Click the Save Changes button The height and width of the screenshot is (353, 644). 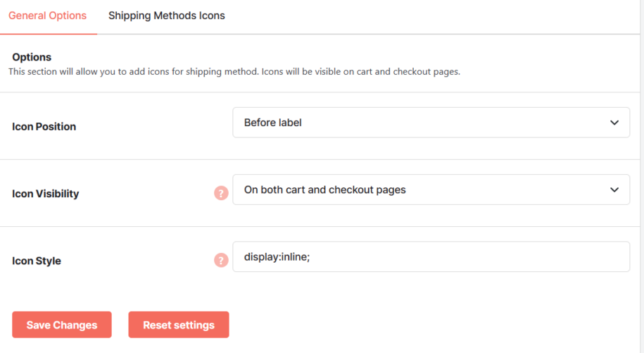click(62, 325)
